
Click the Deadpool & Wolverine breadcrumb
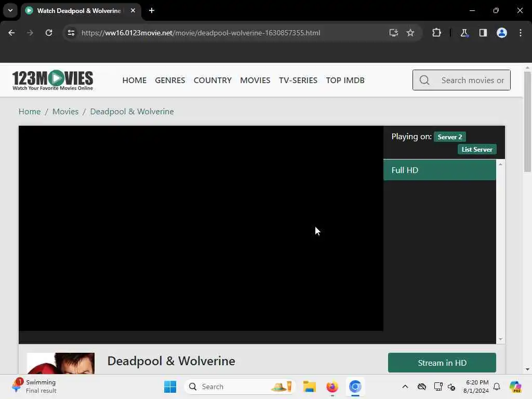[x=132, y=112]
